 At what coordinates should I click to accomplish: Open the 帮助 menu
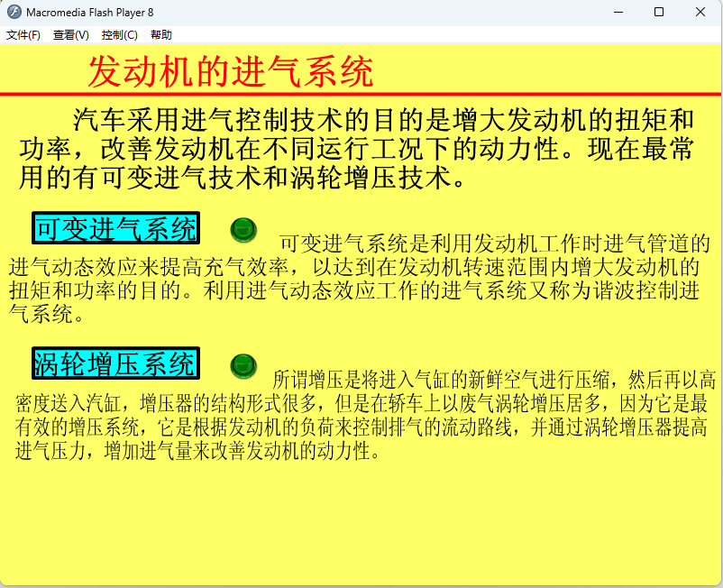161,35
